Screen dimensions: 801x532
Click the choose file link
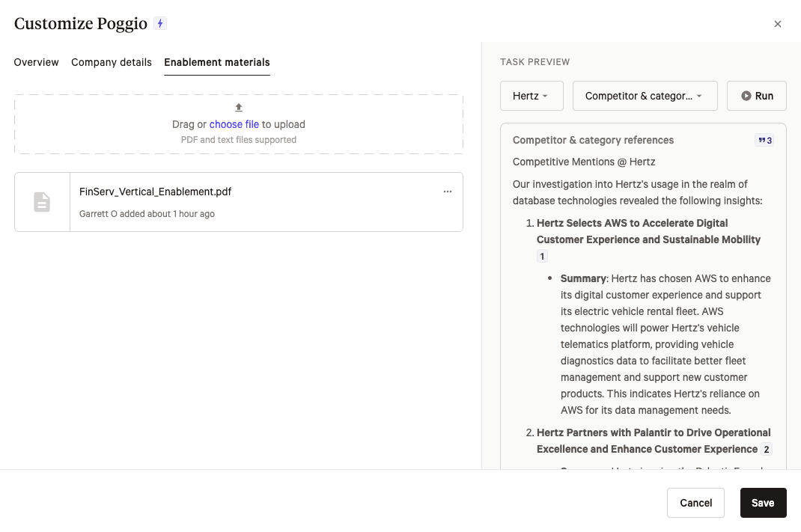pos(234,124)
